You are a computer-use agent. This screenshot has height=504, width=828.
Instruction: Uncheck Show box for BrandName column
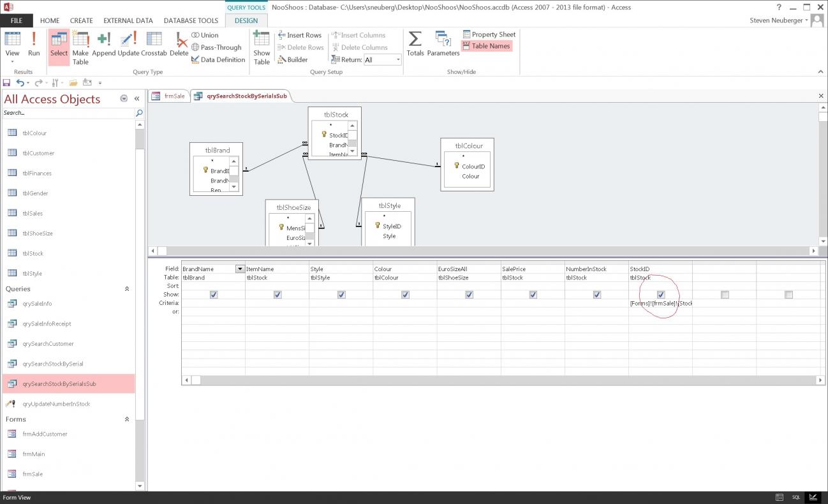214,295
